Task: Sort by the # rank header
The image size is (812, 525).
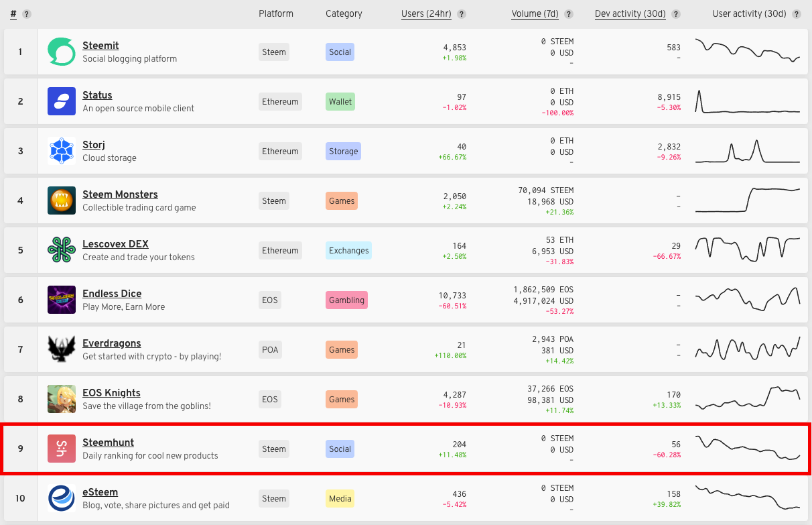Action: [13, 13]
